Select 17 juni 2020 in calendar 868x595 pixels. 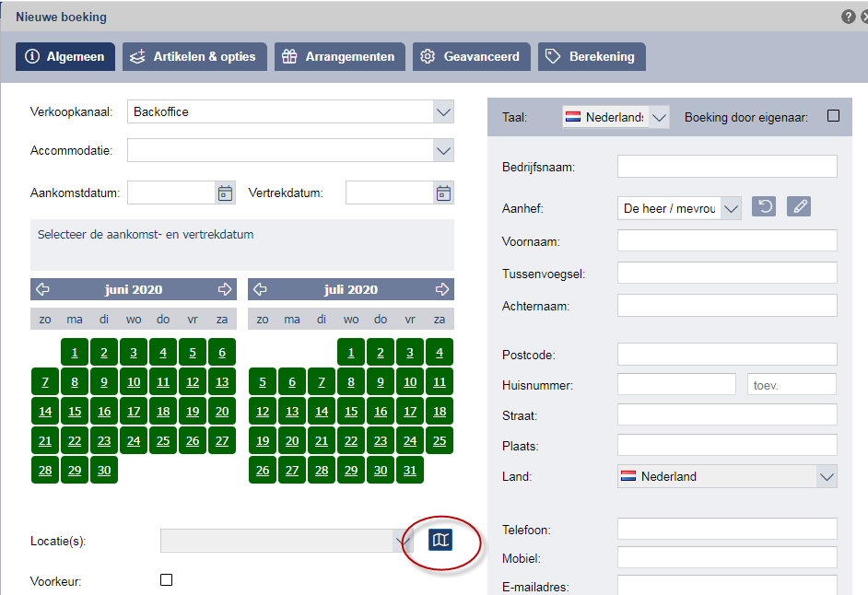click(134, 411)
